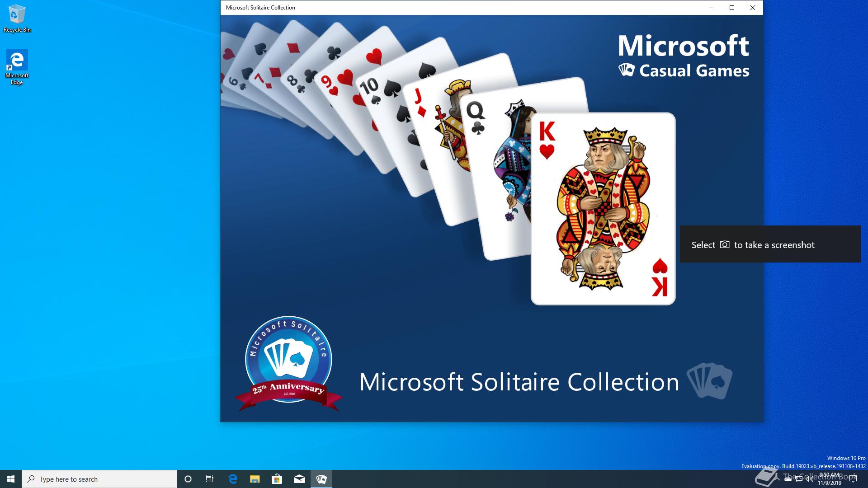Open Microsoft Store from the taskbar
Viewport: 868px width, 488px height.
point(277,479)
